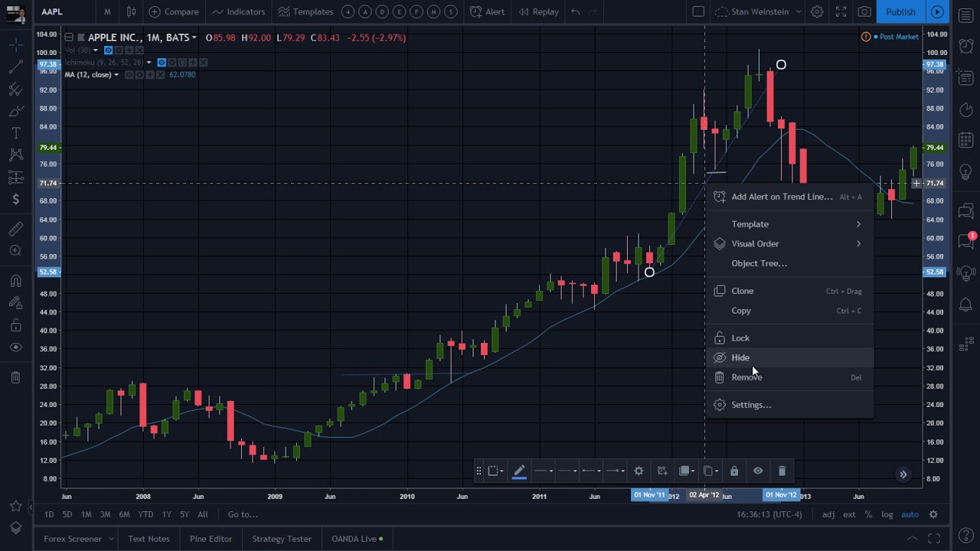Select the text annotation tool

[15, 134]
